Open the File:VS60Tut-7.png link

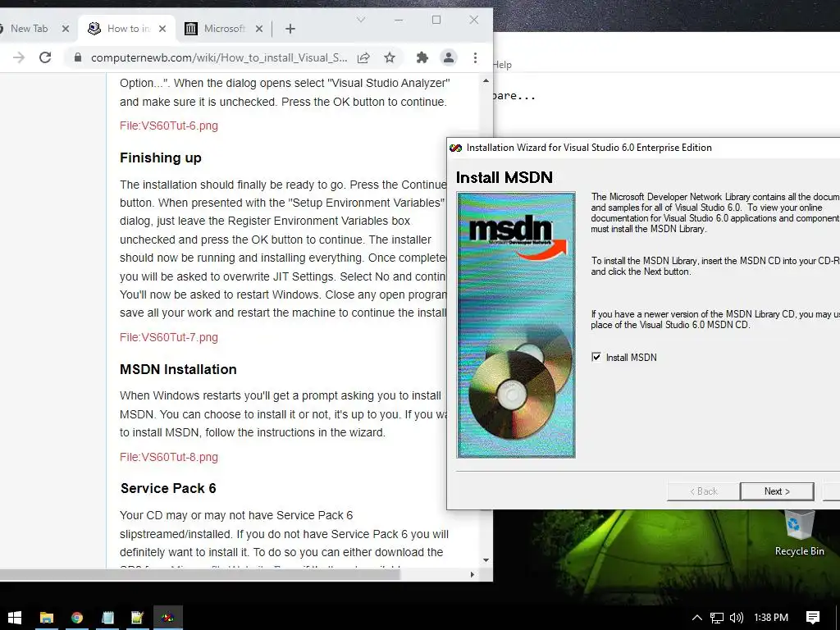(169, 337)
